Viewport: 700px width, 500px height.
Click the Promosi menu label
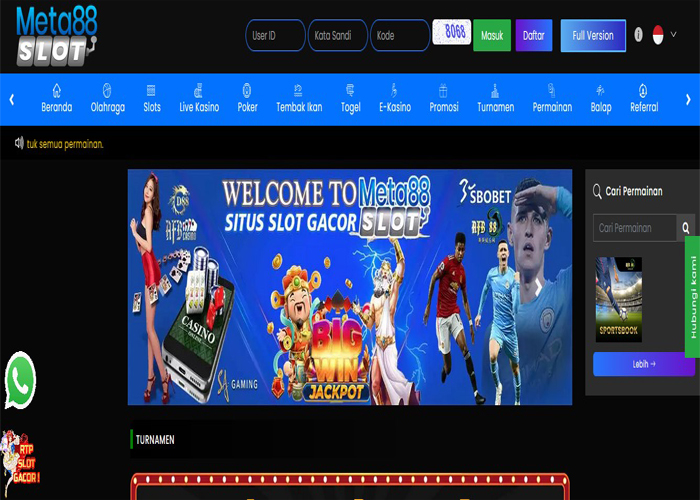coord(444,107)
